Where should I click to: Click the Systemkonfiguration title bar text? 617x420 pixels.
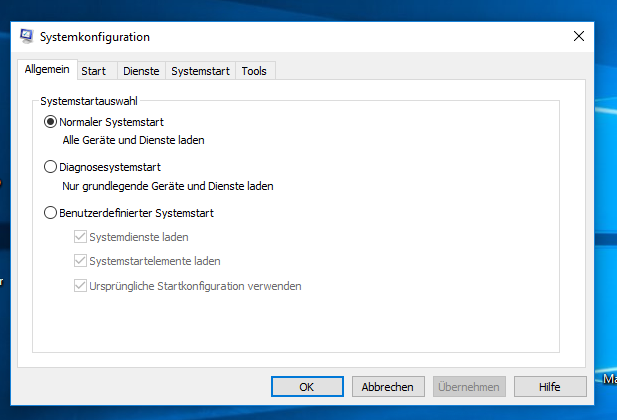(x=95, y=37)
